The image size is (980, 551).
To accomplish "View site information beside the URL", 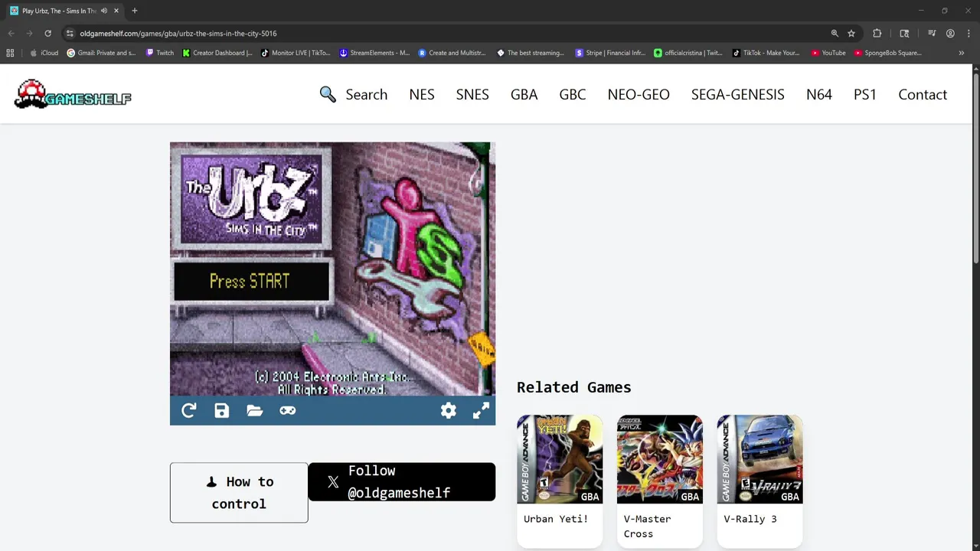I will 70,34.
